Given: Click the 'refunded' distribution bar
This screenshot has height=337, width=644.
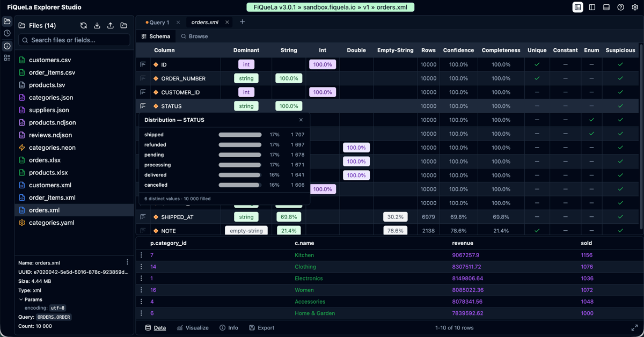Looking at the screenshot, I should coord(240,145).
